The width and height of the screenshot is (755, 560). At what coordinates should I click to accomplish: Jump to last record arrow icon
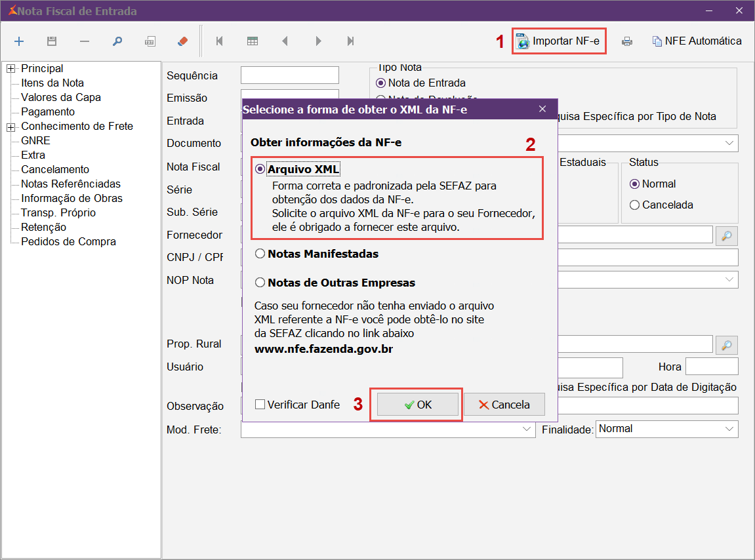pyautogui.click(x=350, y=41)
